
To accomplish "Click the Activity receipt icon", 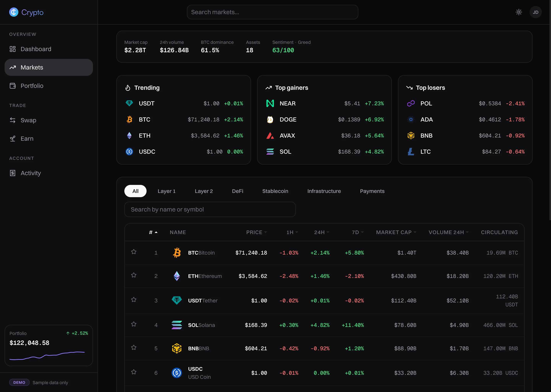I will [x=13, y=173].
